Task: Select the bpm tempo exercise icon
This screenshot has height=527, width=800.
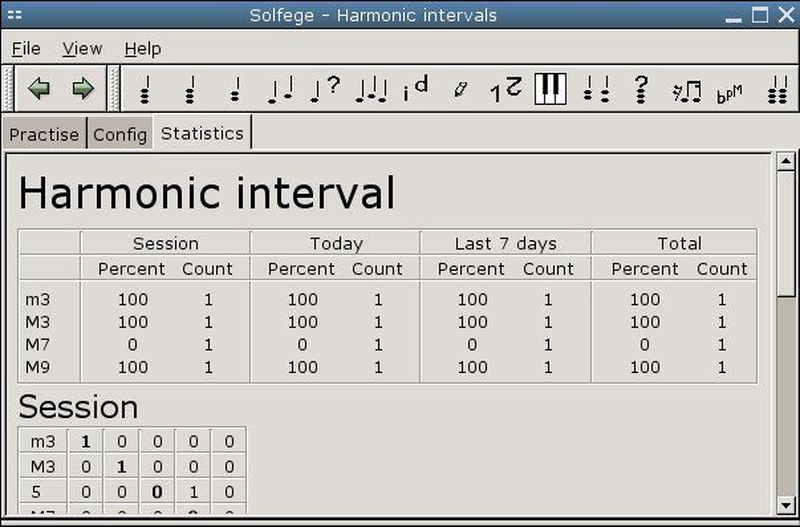Action: 729,93
